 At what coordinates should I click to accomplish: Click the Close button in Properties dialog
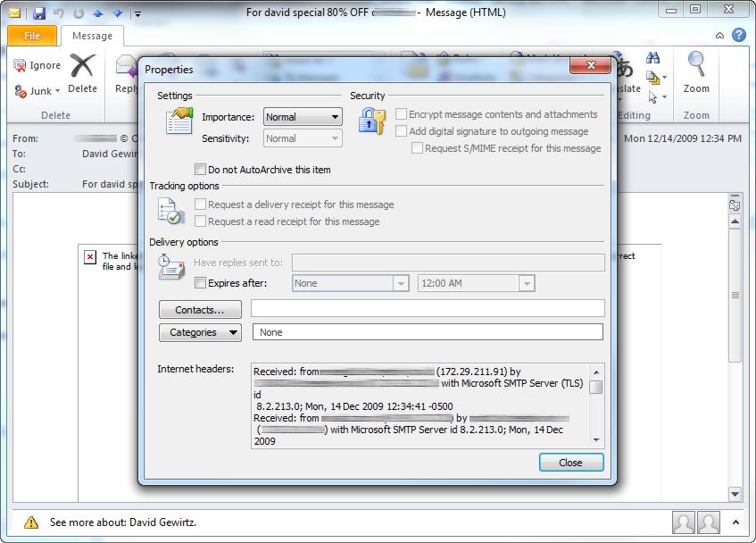pyautogui.click(x=571, y=462)
